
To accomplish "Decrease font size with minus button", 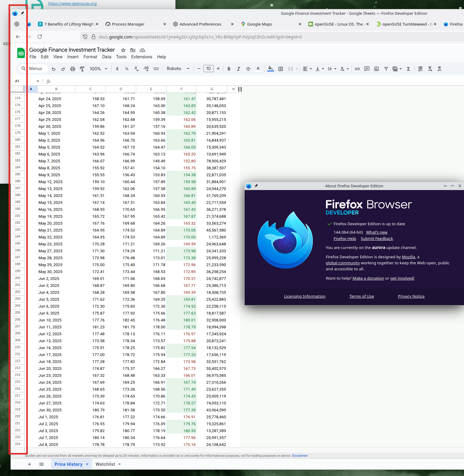I will (199, 69).
